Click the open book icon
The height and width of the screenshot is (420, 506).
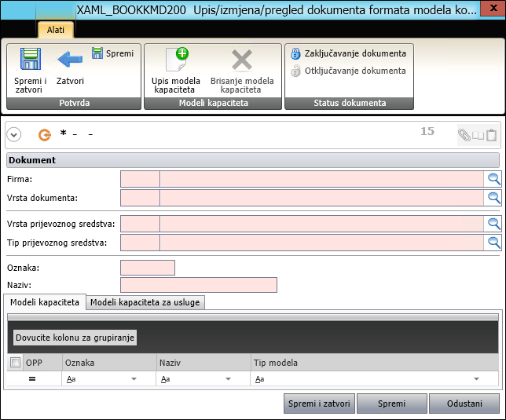click(x=478, y=135)
